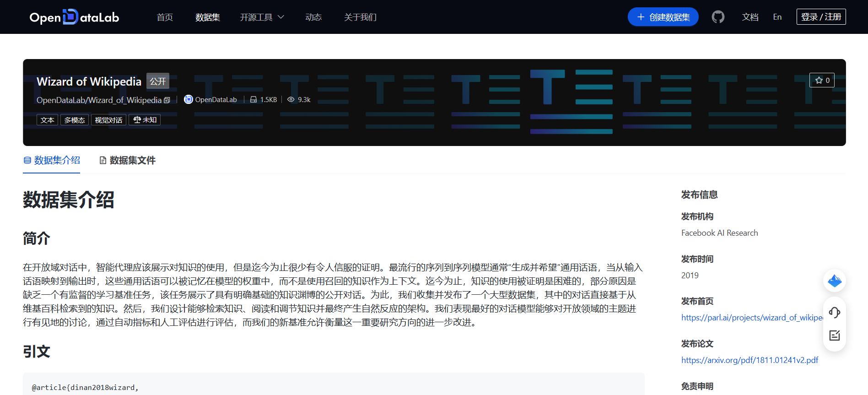Open the 数据集 nav item

(x=208, y=17)
